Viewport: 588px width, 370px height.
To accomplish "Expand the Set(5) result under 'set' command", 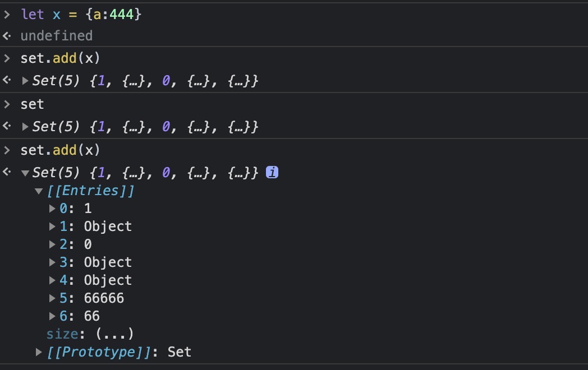I will [x=25, y=127].
